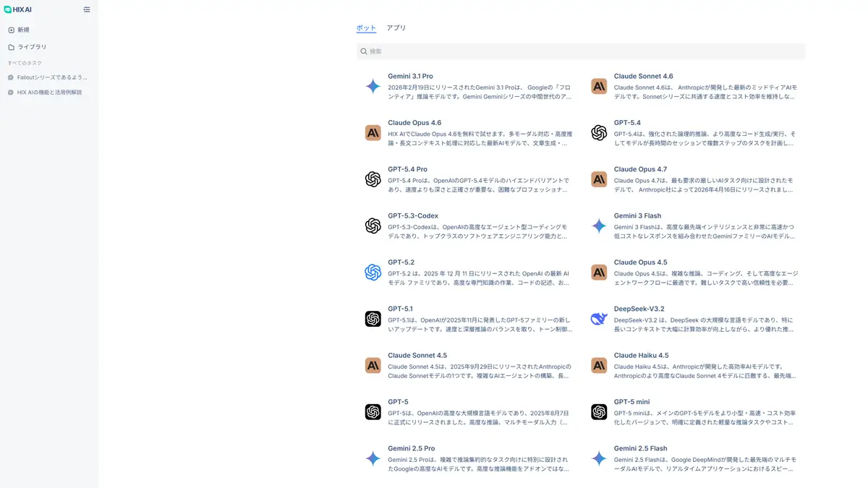The width and height of the screenshot is (868, 488).
Task: Click the Gemini 3 Flash icon
Action: click(598, 226)
